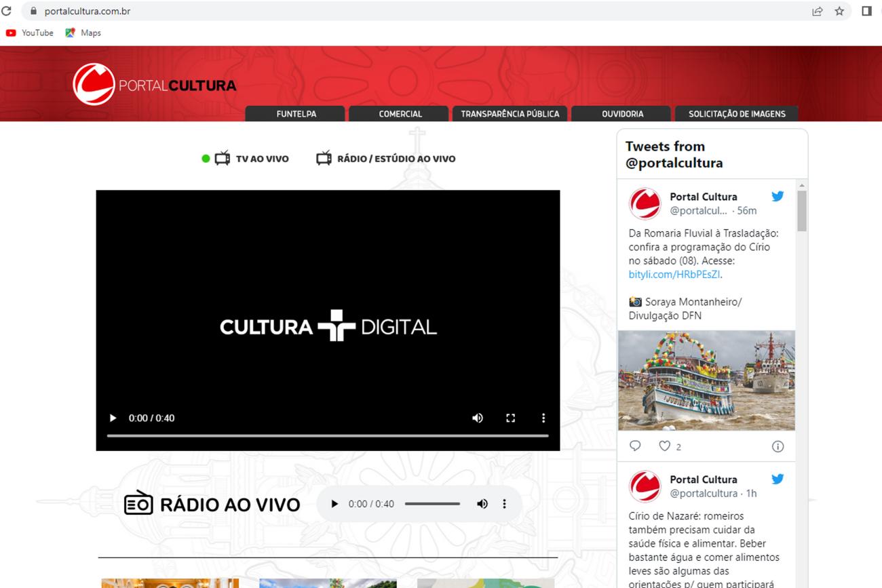Viewport: 882px width, 588px height.
Task: Share this page using the share icon
Action: [x=818, y=11]
